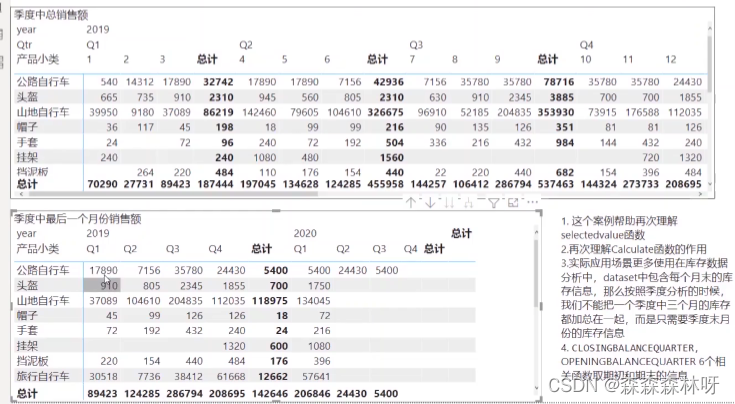Click total cell 206846 in bottom matrix
The height and width of the screenshot is (404, 735).
coord(312,393)
